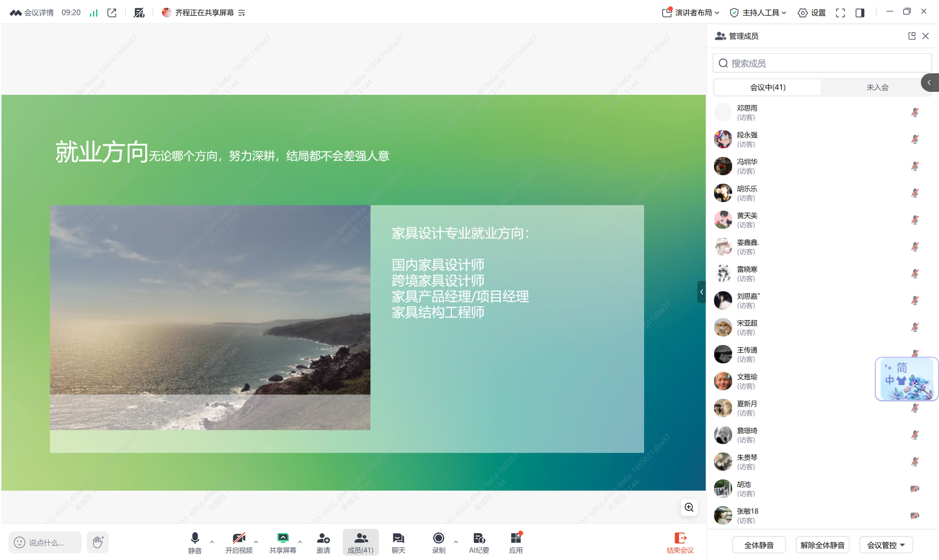
Task: Click the 全体静音 button
Action: 759,545
